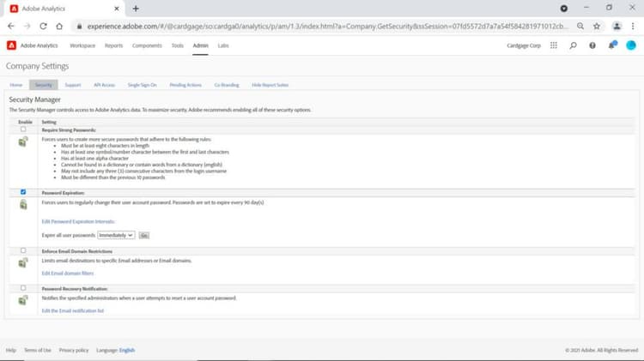Open the Cardgage Corp organization switcher
Viewport: 644px width, 361px height.
pyautogui.click(x=524, y=45)
